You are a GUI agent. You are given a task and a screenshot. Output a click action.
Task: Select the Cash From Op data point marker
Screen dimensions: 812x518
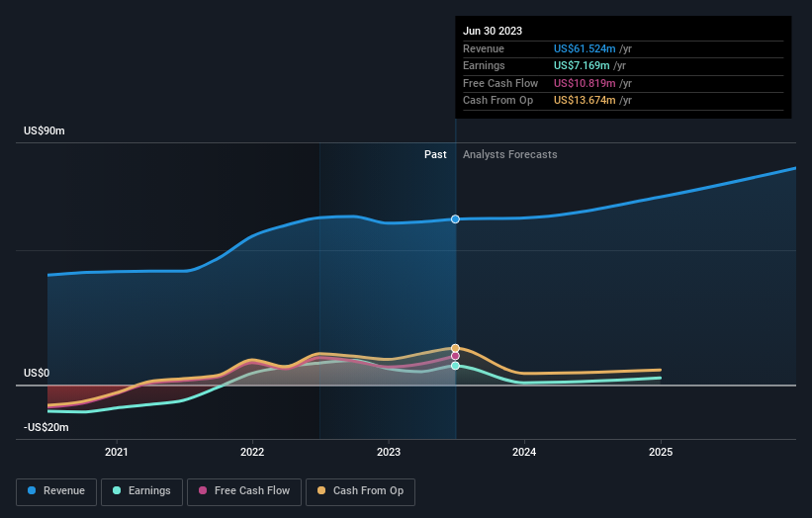[455, 348]
